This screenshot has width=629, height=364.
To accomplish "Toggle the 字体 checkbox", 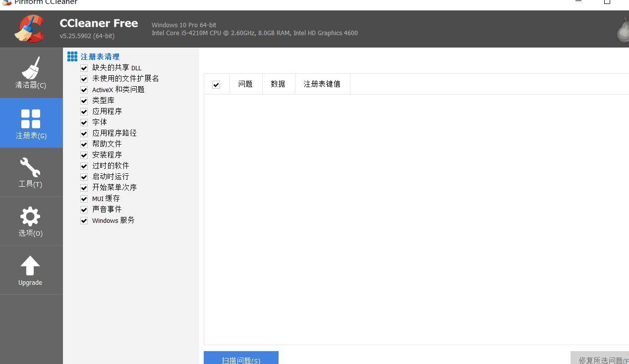I will pos(84,122).
